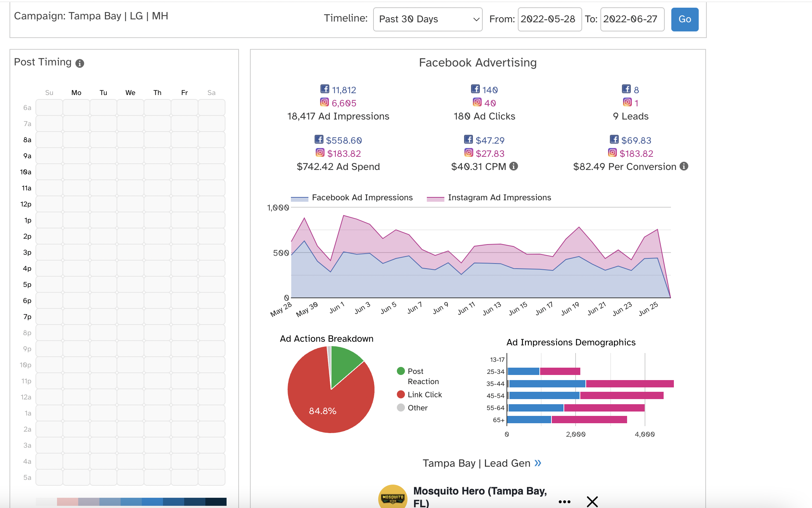Screen dimensions: 812x508
Task: Click the CPM info icon
Action: [514, 166]
